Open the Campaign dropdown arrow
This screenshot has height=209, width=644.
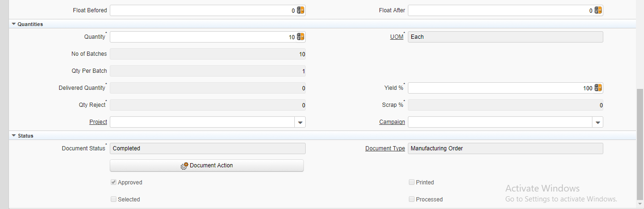598,122
